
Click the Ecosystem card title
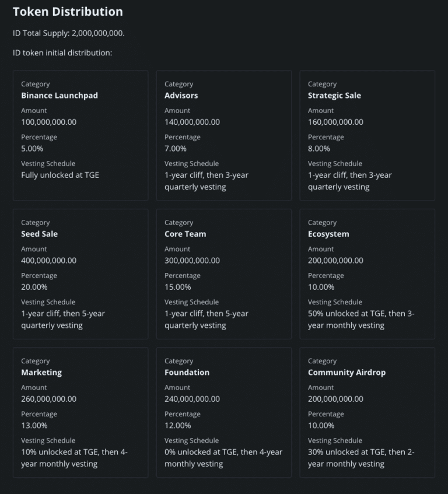tap(328, 234)
